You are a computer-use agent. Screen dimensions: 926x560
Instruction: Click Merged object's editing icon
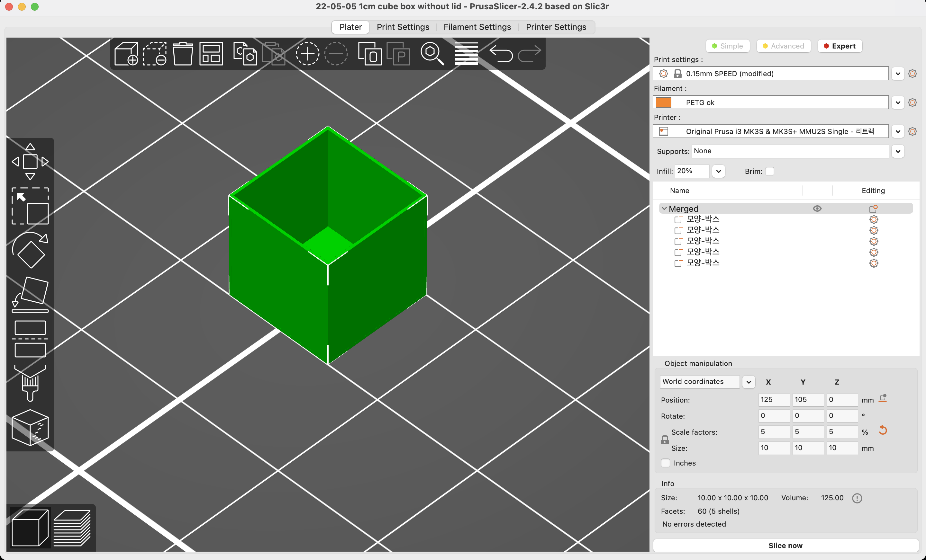click(x=873, y=209)
